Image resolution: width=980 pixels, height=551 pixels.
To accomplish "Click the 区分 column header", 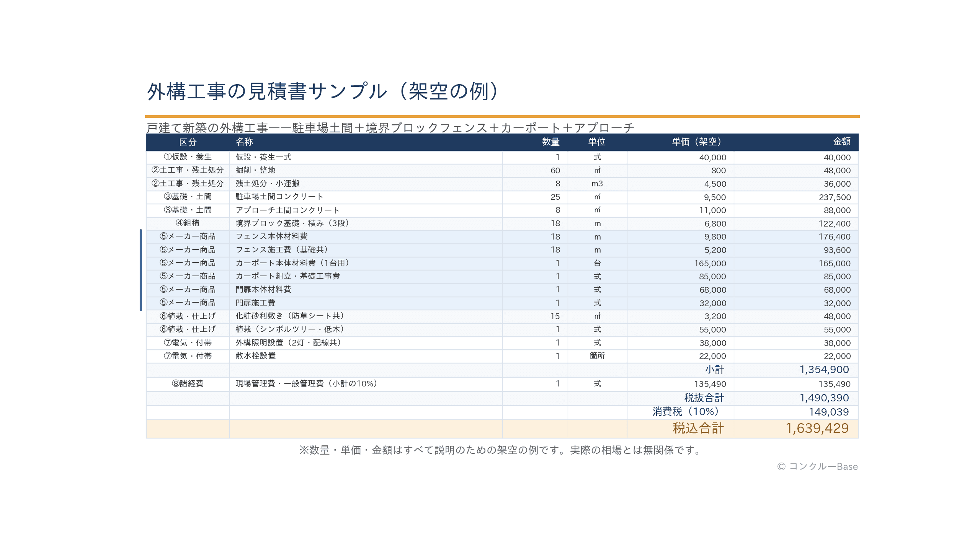I will pyautogui.click(x=188, y=142).
